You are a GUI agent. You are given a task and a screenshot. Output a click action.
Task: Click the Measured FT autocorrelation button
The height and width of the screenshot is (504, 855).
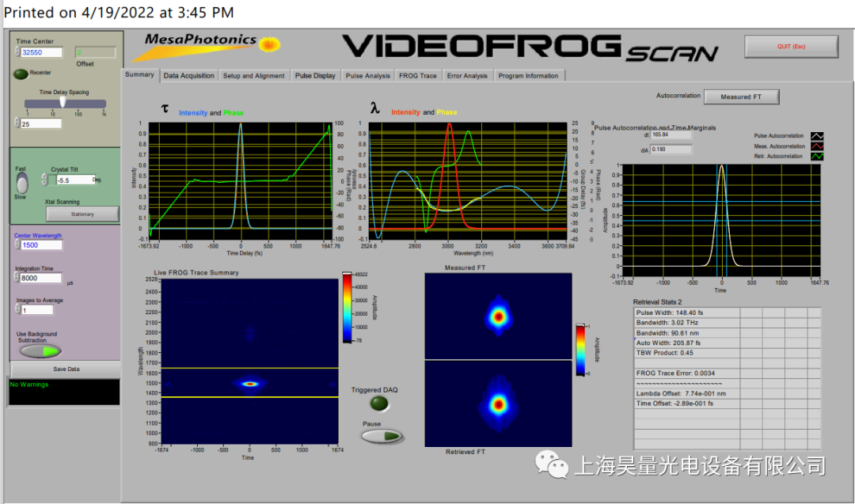tap(741, 97)
